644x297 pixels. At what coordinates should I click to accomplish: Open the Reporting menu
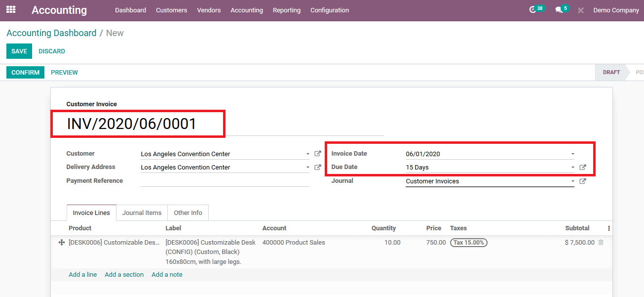tap(287, 10)
